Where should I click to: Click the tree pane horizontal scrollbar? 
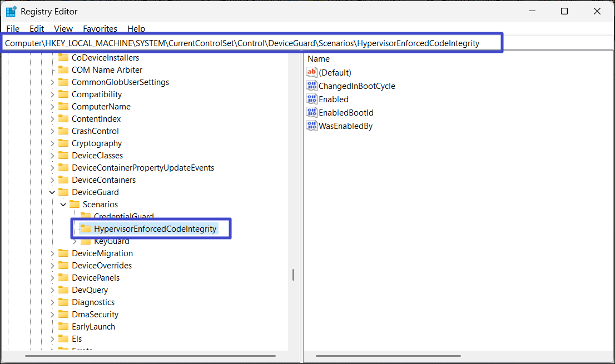pyautogui.click(x=150, y=356)
